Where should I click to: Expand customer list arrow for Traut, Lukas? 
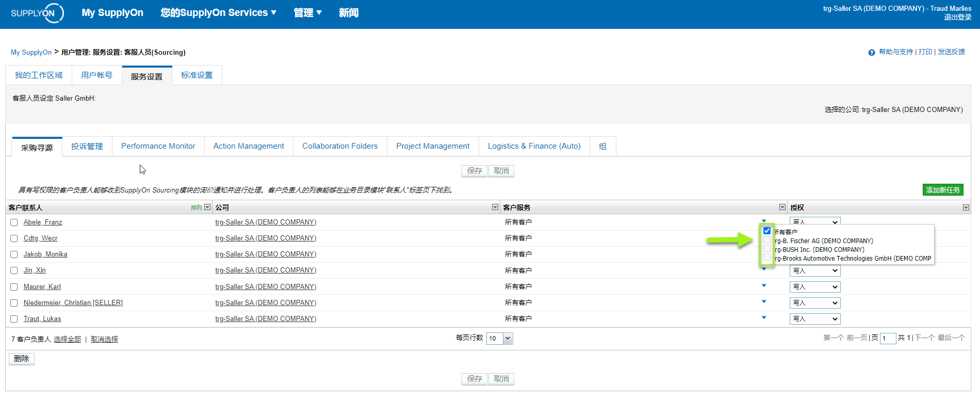pyautogui.click(x=764, y=317)
